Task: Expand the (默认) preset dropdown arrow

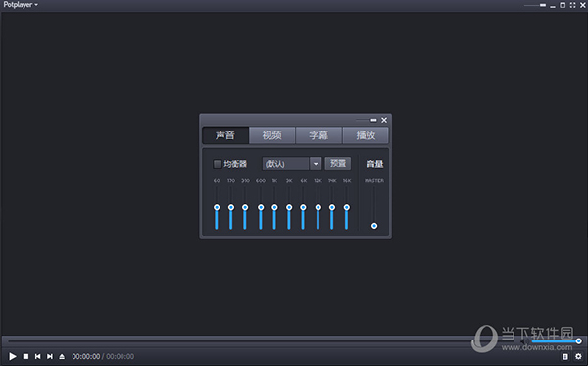Action: click(316, 164)
